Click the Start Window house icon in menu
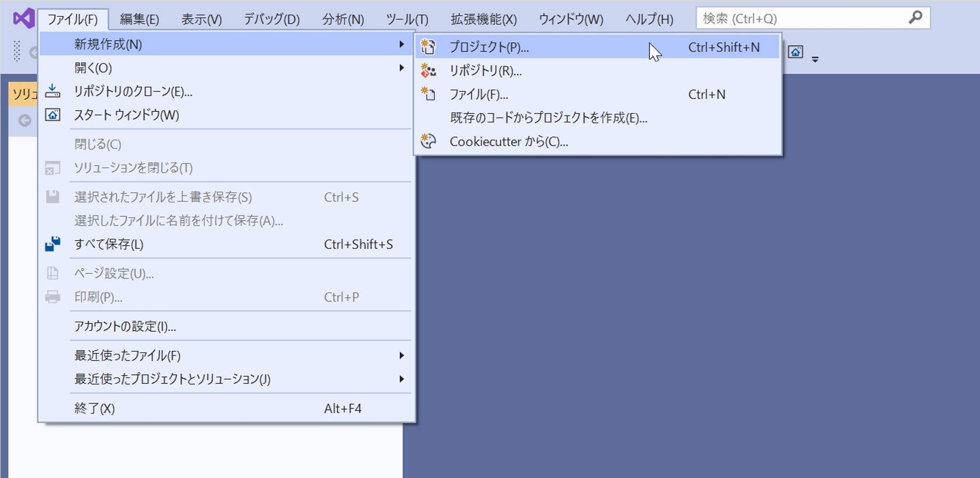 point(52,115)
